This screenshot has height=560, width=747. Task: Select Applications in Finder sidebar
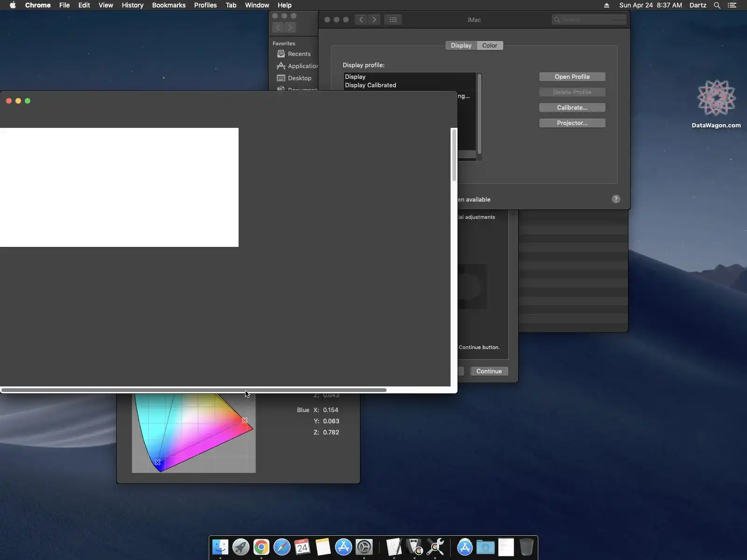(x=296, y=66)
